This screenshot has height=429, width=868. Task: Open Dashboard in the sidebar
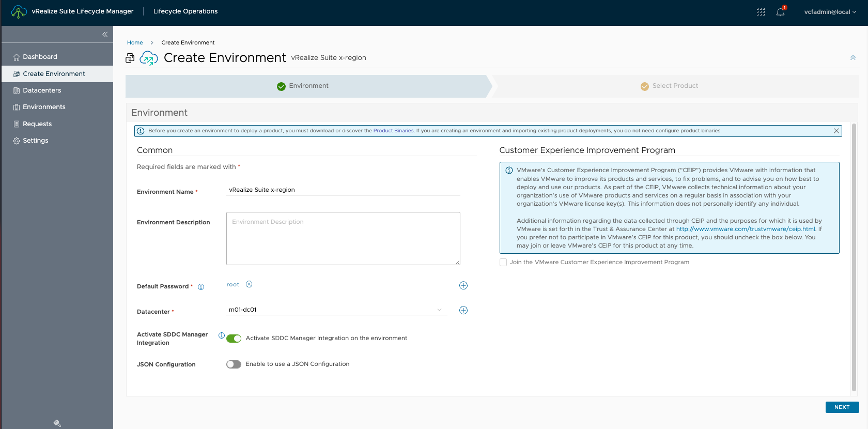pyautogui.click(x=57, y=57)
